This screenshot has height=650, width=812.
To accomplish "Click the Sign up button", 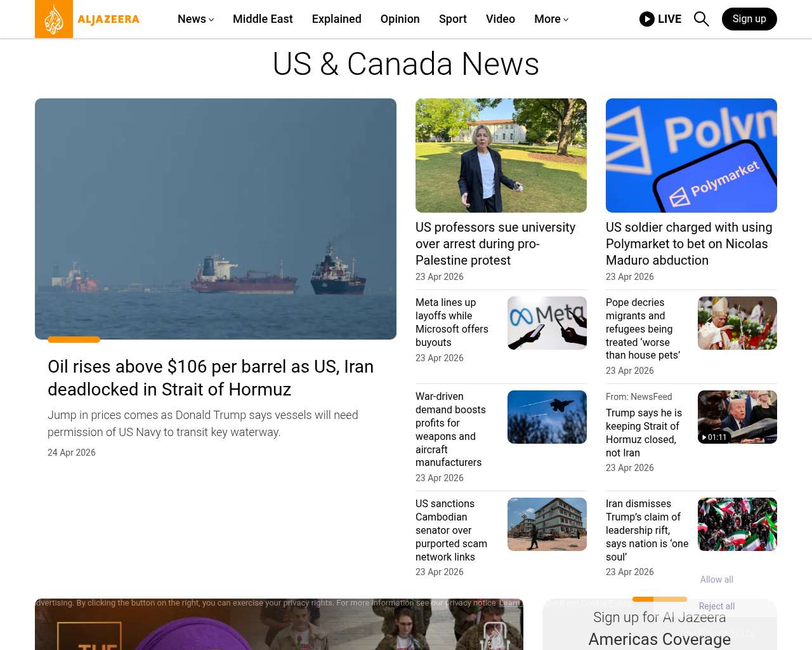I will click(749, 19).
